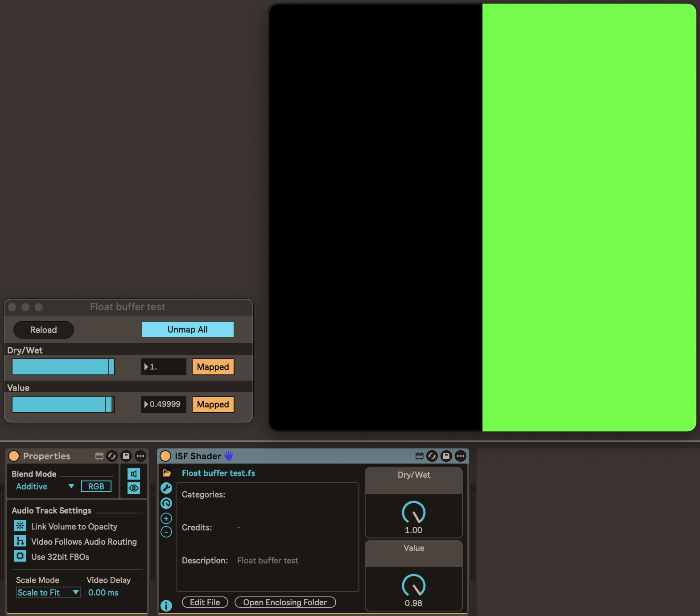This screenshot has width=700, height=616.
Task: Click the Dry/Wet number field showing 1.
Action: coord(164,367)
